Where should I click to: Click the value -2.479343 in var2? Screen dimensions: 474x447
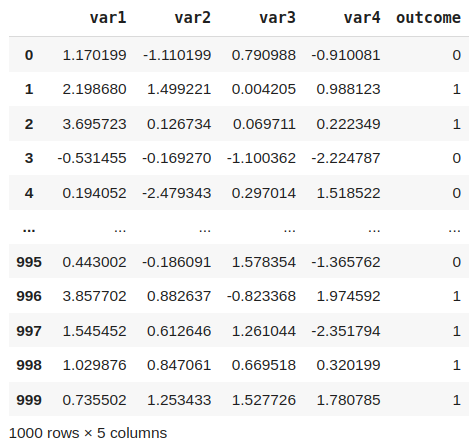pyautogui.click(x=177, y=193)
